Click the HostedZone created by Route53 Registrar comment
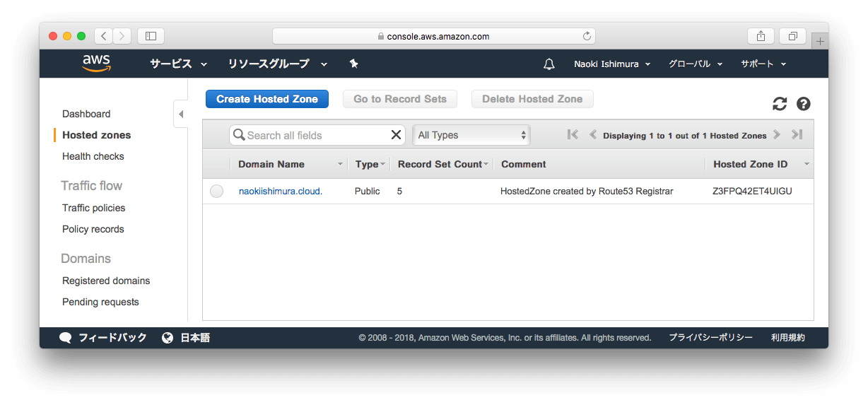The image size is (868, 405). tap(587, 191)
